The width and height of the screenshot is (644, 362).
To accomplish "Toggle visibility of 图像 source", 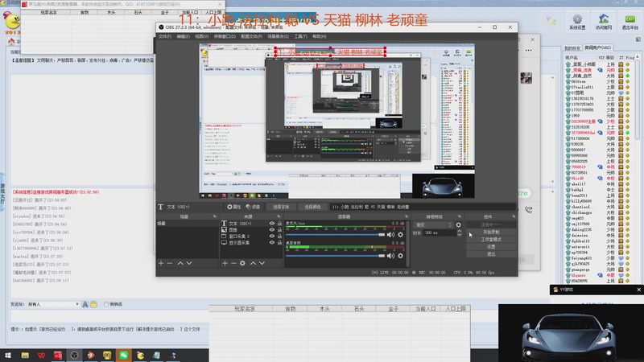I will 272,230.
